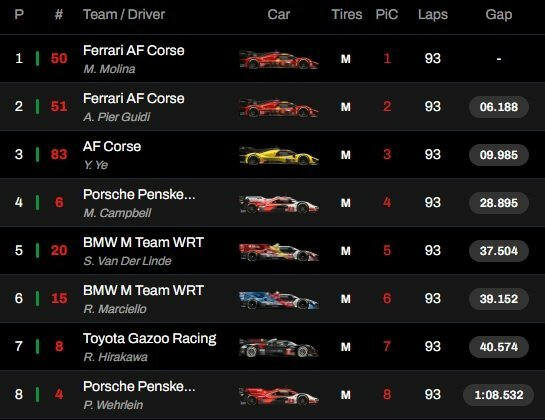Click the Team / Driver column header
545x420 pixels.
[124, 15]
